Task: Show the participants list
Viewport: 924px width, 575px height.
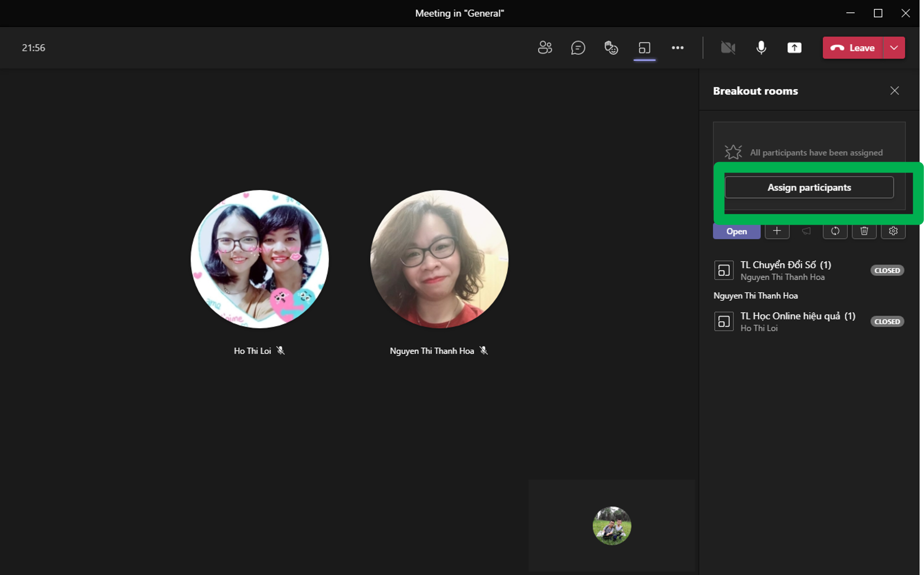Action: click(x=545, y=48)
